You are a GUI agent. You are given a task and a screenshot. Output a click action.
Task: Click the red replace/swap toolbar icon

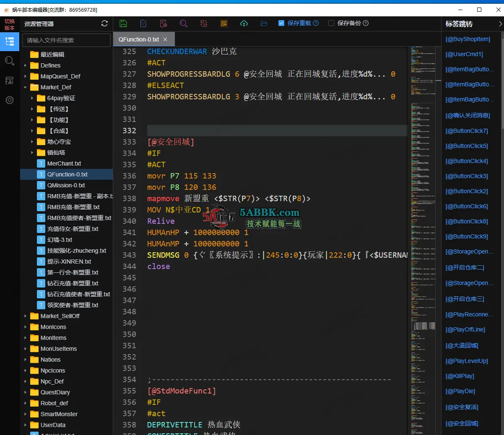204,23
